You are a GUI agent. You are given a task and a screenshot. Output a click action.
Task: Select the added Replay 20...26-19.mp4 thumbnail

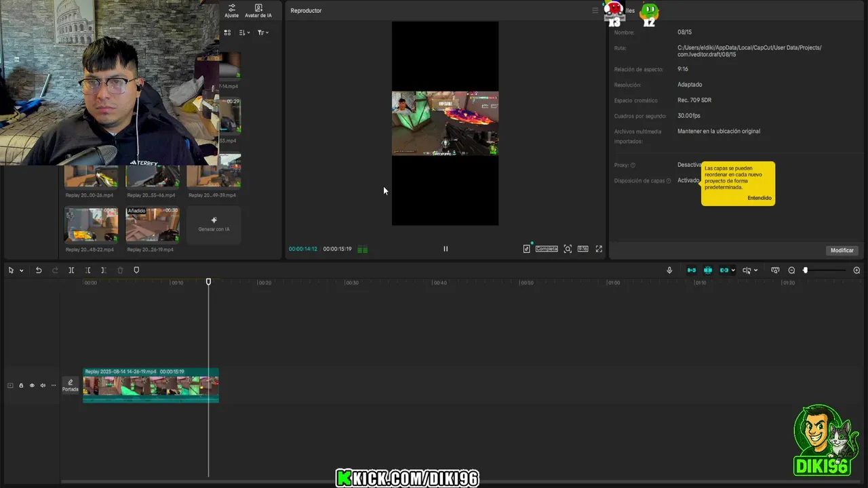point(153,224)
